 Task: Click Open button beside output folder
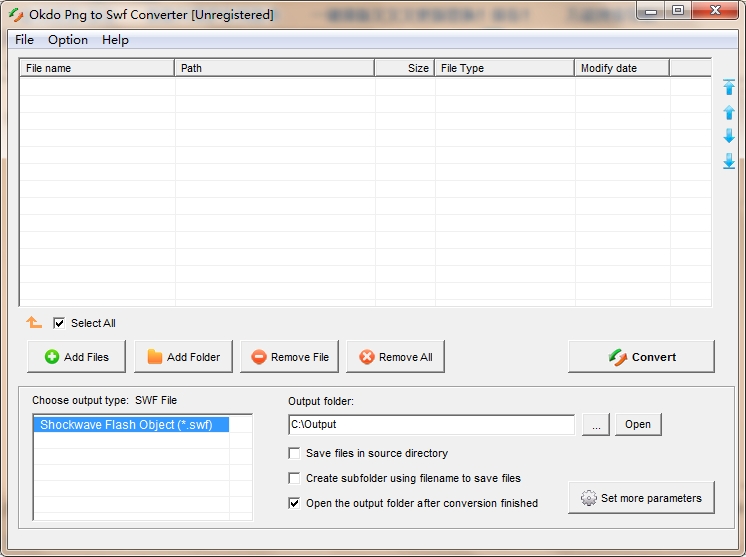tap(638, 424)
